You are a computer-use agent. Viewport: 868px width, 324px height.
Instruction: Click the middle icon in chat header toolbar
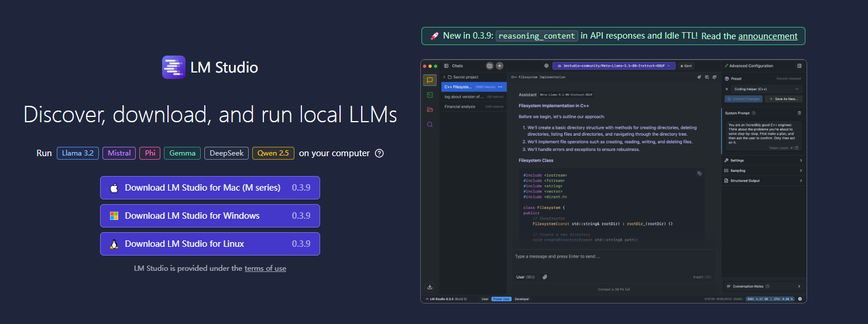coord(707,77)
